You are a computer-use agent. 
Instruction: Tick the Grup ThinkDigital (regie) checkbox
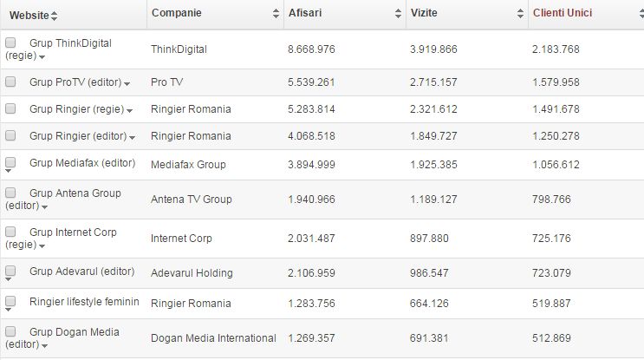(10, 43)
